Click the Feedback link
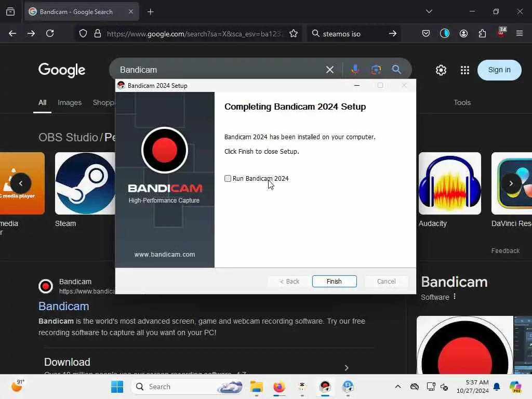 tap(505, 251)
